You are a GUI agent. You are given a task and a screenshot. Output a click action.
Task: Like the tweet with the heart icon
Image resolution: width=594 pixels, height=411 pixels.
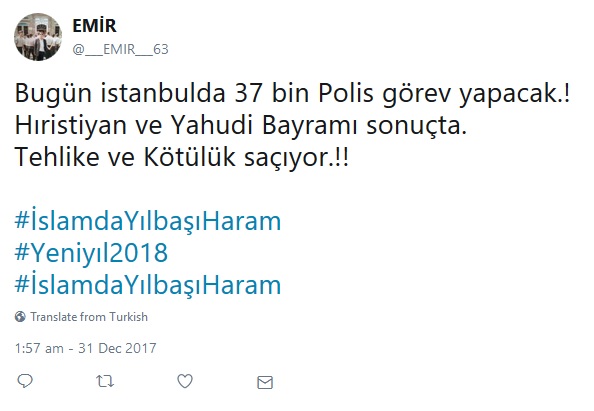click(x=185, y=381)
